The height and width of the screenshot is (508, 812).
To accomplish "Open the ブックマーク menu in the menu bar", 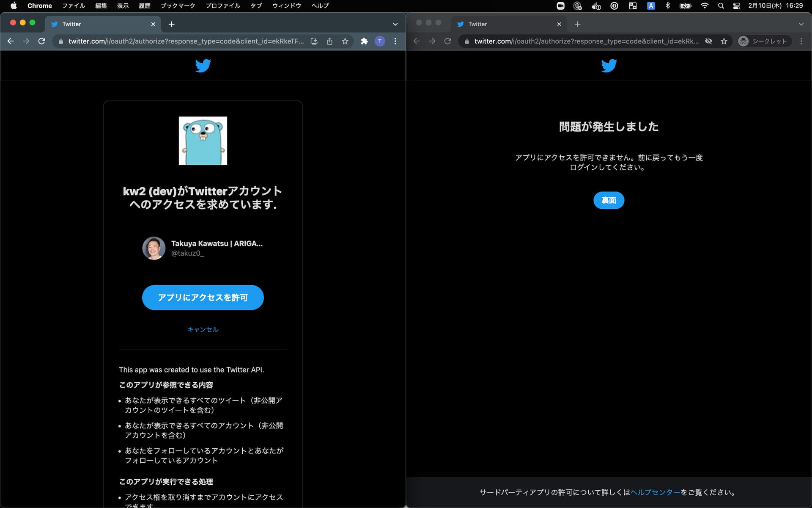I will [177, 6].
